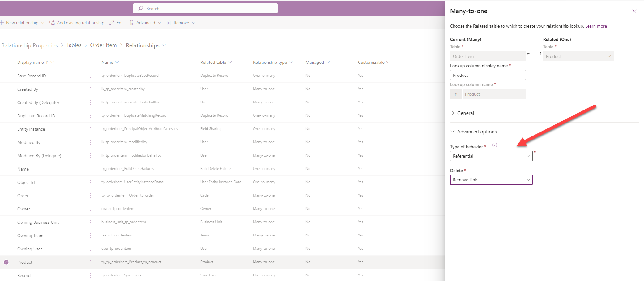This screenshot has height=281, width=644.
Task: Open the New relationship menu
Action: coord(22,23)
